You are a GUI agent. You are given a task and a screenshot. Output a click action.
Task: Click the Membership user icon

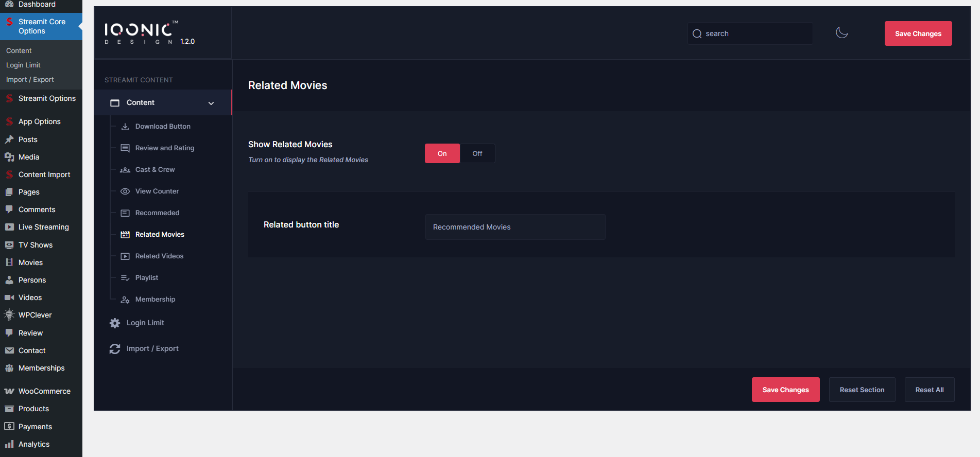(x=125, y=300)
